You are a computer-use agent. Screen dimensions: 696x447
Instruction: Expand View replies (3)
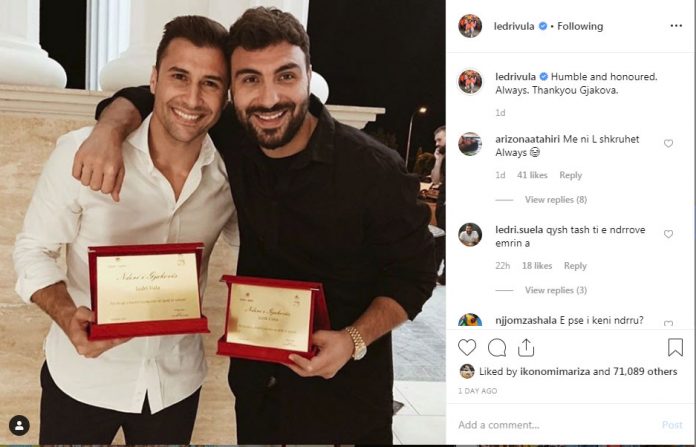pos(556,290)
